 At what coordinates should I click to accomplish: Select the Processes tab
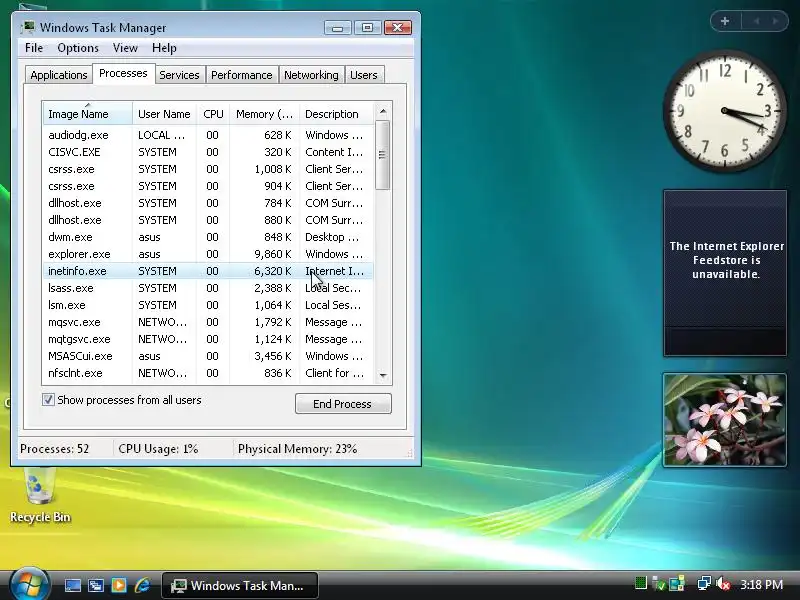tap(123, 73)
